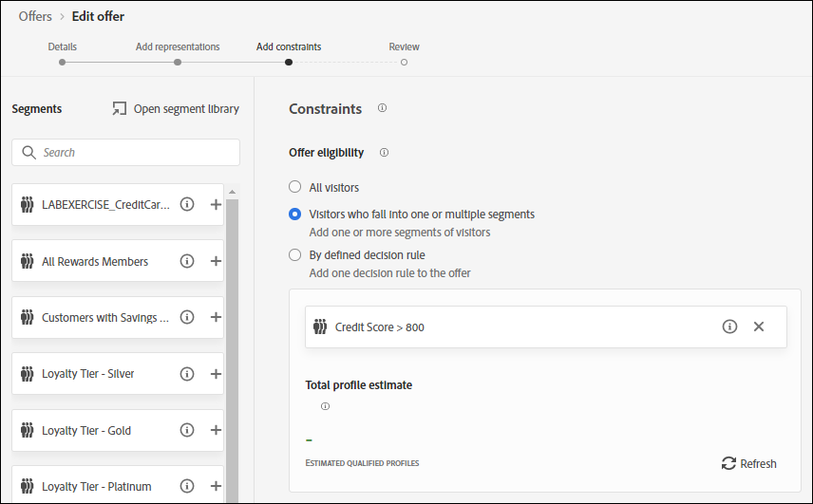Click the Refresh button label
Viewport: 813px width, 504px height.
click(x=758, y=463)
